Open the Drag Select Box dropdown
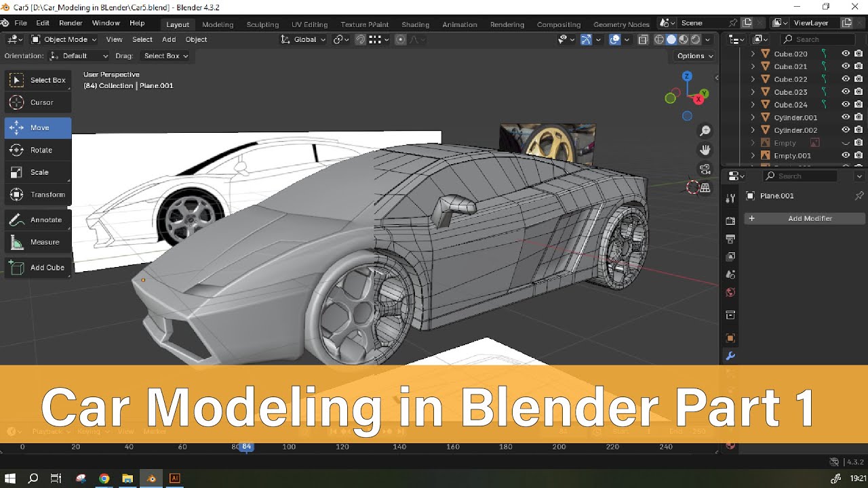 pos(166,56)
